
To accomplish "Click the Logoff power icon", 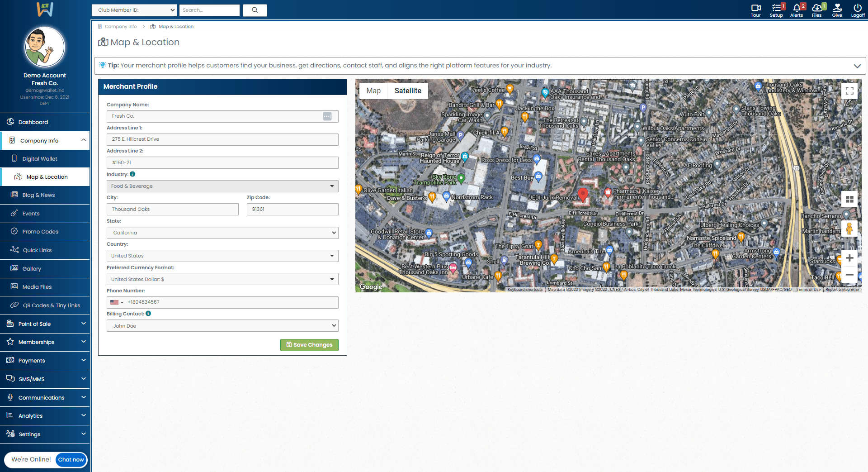I will pos(858,8).
